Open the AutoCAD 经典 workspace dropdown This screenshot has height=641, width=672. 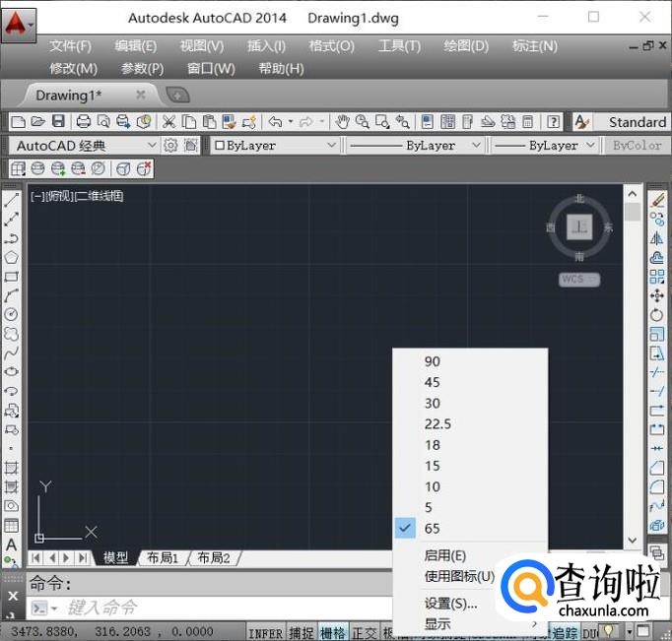(x=152, y=145)
